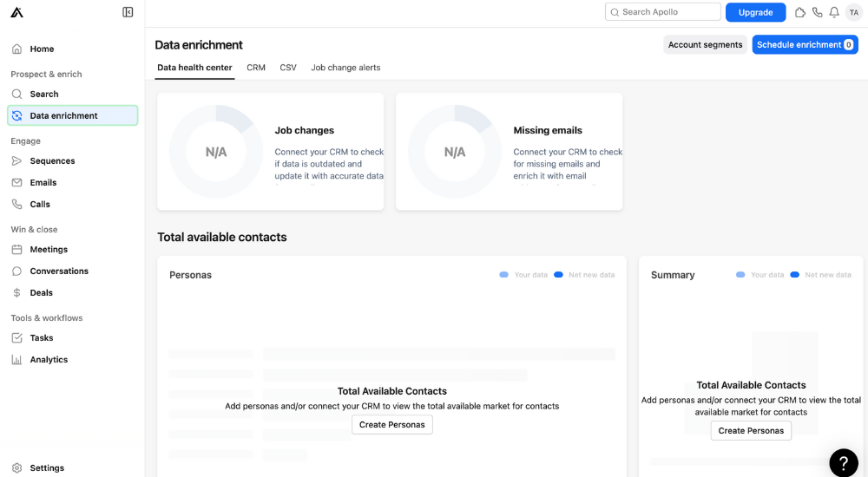Click Create Personas in Personas panel

click(392, 425)
